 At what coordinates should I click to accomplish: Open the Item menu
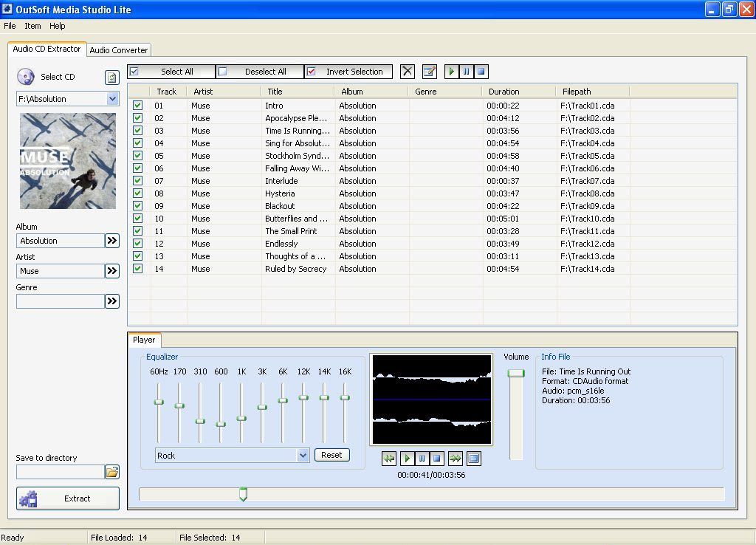click(x=32, y=26)
